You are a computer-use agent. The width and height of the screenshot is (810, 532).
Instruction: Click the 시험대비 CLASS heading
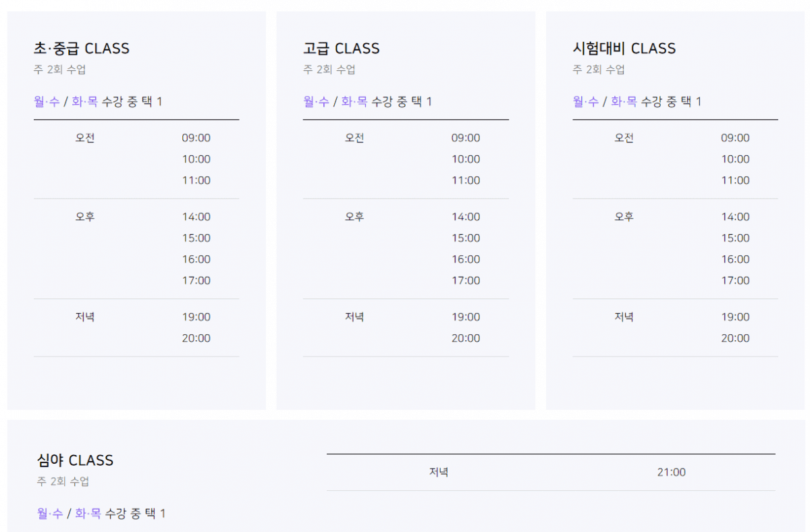pos(624,49)
